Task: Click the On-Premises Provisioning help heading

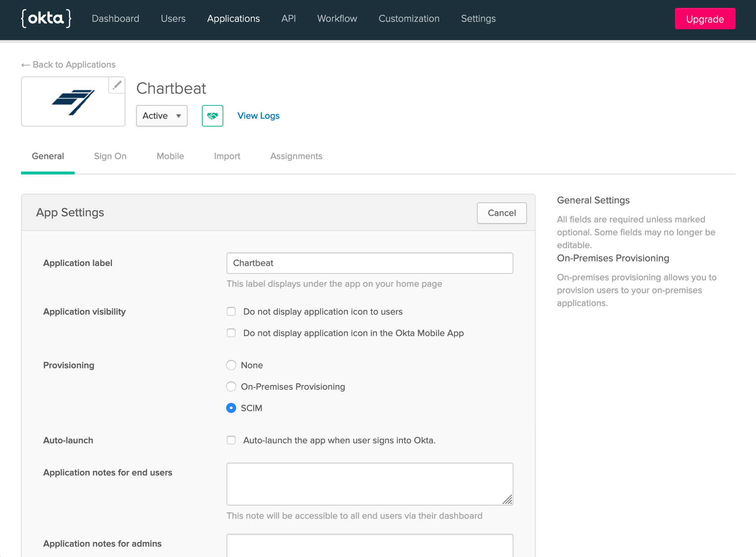Action: tap(613, 258)
